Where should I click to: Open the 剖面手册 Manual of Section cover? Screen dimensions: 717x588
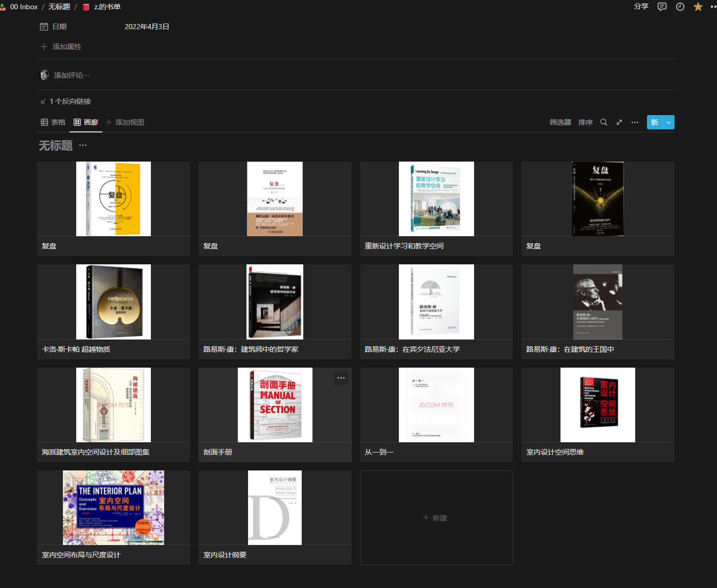coord(275,405)
